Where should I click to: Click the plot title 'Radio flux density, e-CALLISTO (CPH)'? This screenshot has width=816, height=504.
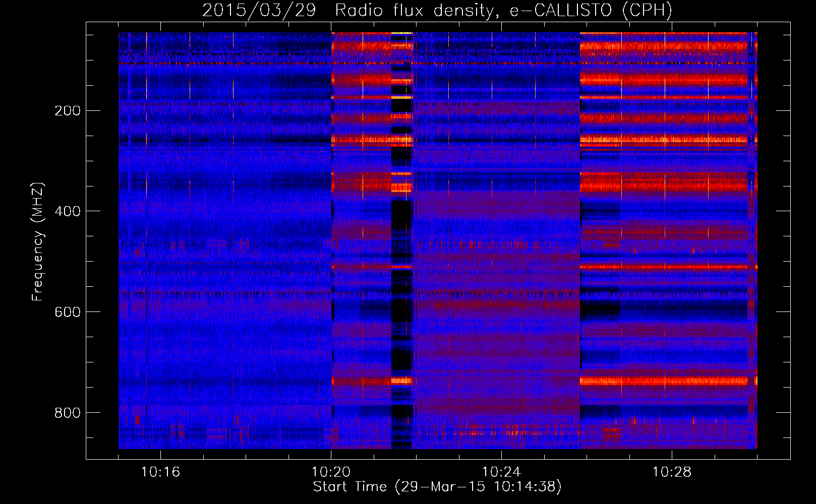503,10
